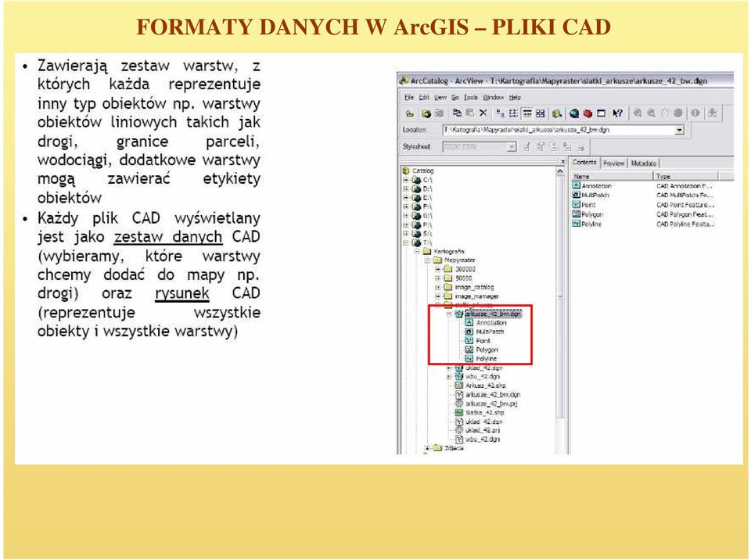This screenshot has width=751, height=560.
Task: Click the greyed Identify icon
Action: click(x=695, y=113)
